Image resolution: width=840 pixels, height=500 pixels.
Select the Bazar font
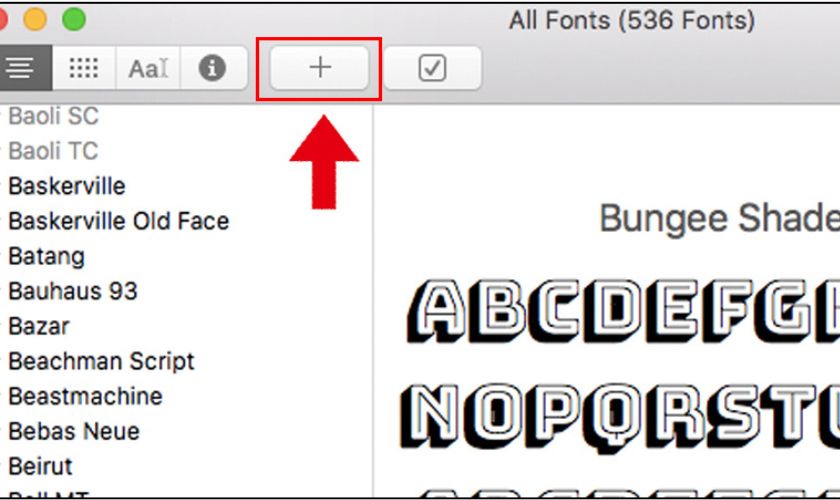coord(39,326)
